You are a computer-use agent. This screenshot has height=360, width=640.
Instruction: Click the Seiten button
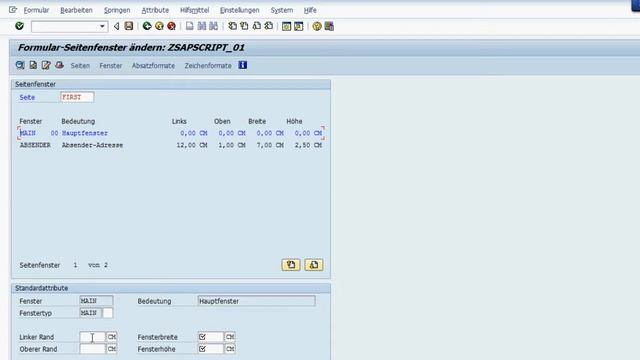(80, 65)
